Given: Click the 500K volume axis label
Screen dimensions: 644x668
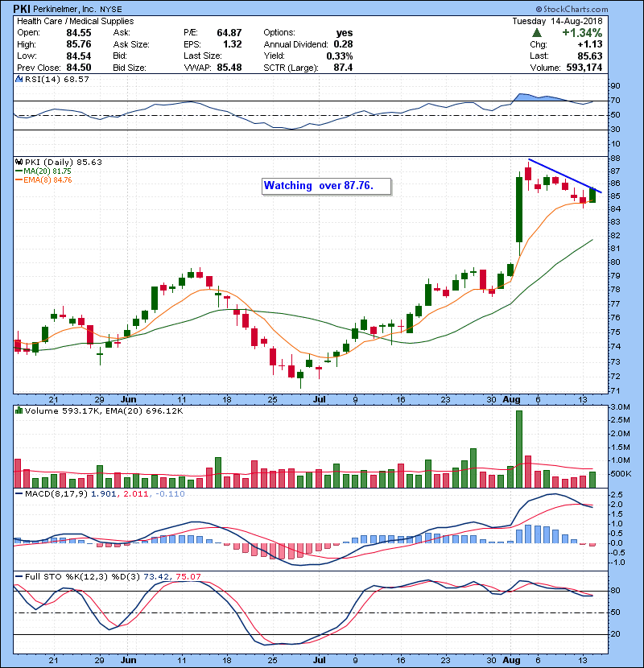Looking at the screenshot, I should 621,473.
